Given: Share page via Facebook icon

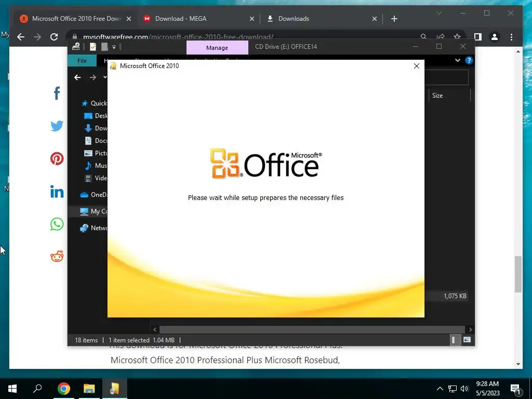Looking at the screenshot, I should pos(57,94).
